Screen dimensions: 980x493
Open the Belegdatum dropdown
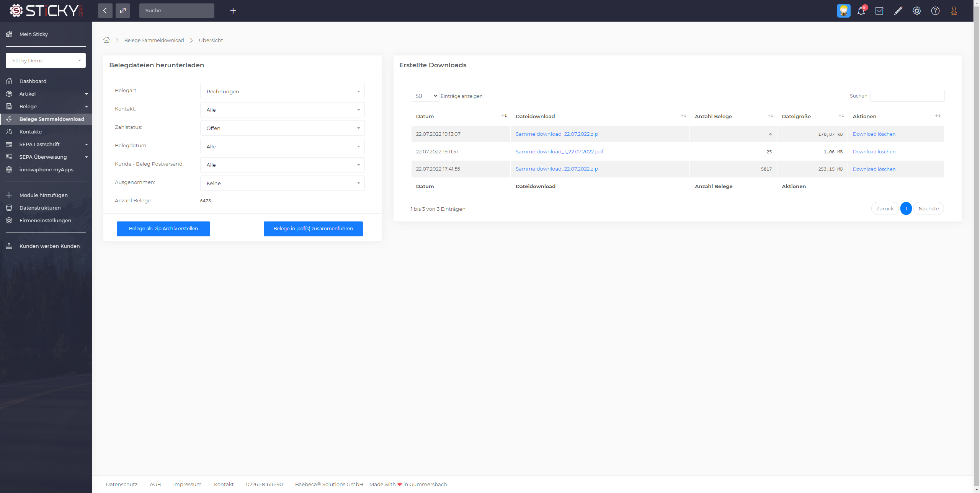[282, 146]
